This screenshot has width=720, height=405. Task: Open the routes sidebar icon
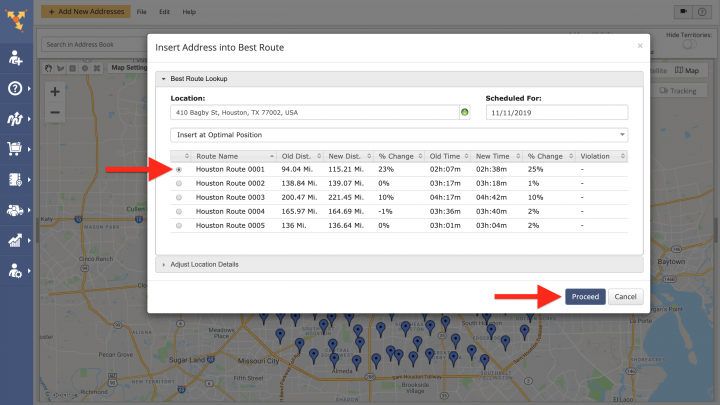[x=16, y=118]
